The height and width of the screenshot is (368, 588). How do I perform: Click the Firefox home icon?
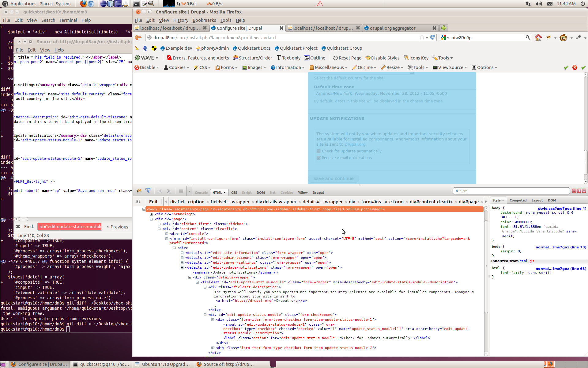pos(538,37)
